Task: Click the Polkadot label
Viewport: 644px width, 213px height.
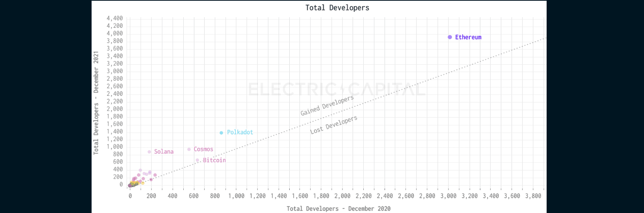Action: [x=240, y=132]
